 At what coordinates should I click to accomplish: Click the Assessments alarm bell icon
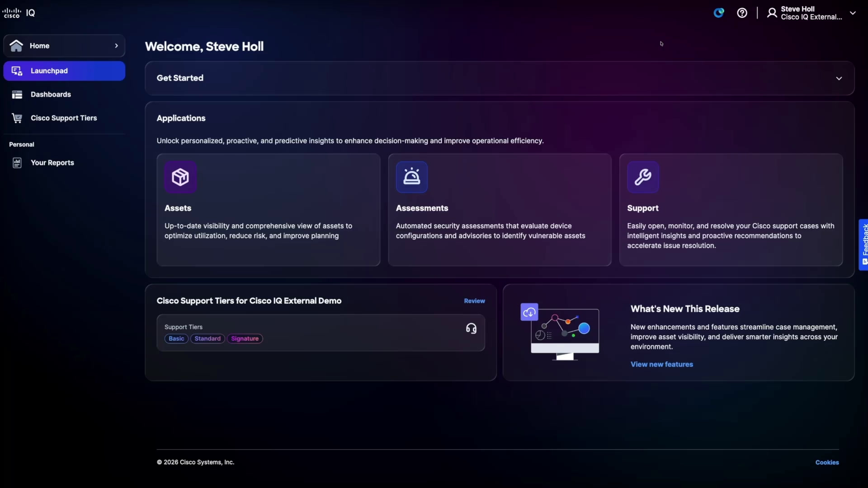[412, 177]
